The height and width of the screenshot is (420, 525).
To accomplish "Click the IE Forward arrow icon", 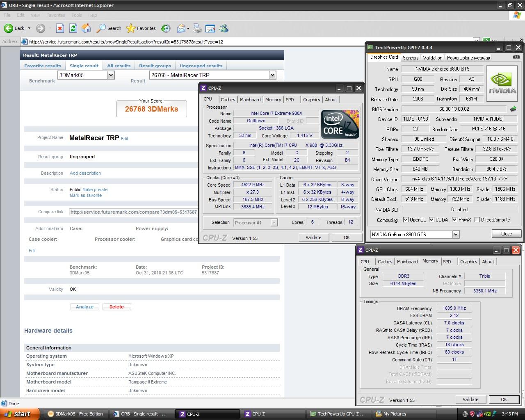I will [x=40, y=28].
